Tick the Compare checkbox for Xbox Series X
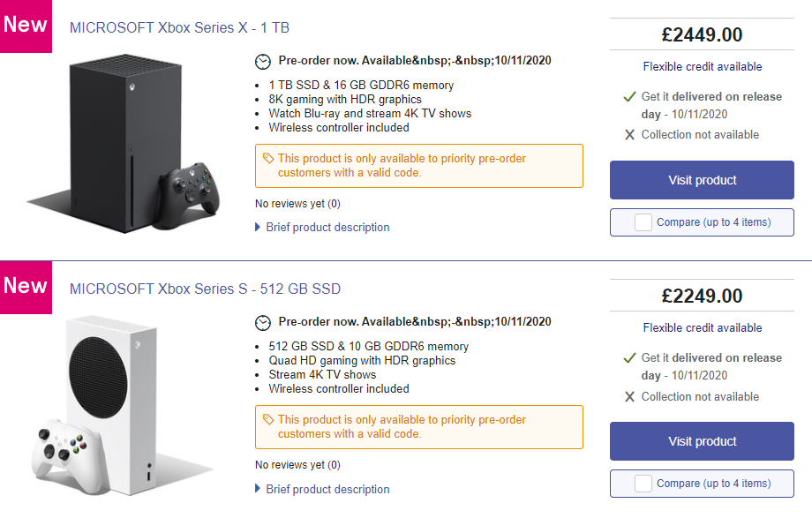 (643, 222)
